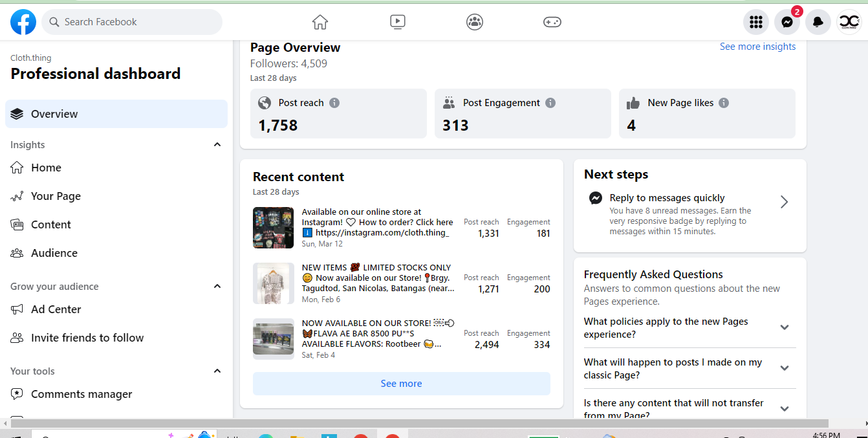Select Overview in the sidebar

116,114
